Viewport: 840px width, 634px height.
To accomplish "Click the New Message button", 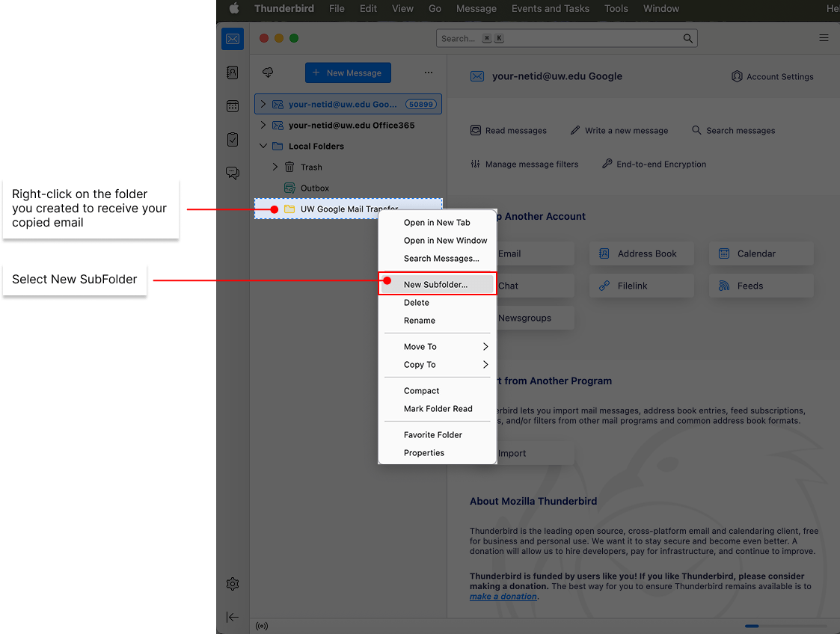I will (348, 73).
